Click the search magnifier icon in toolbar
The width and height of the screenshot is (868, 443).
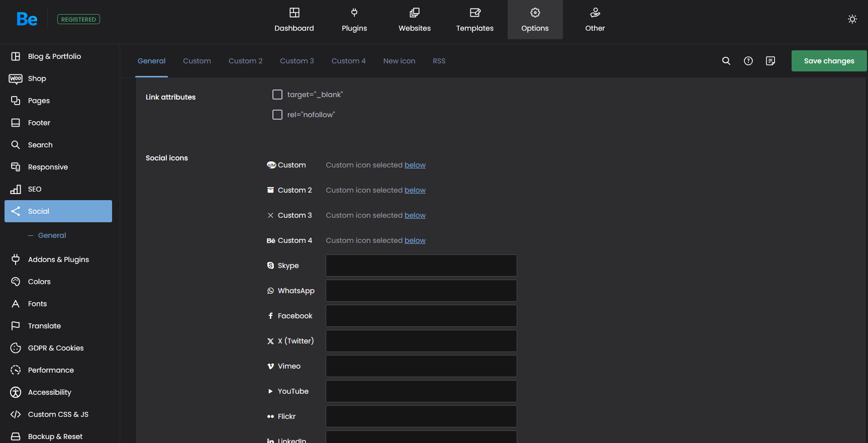tap(726, 61)
